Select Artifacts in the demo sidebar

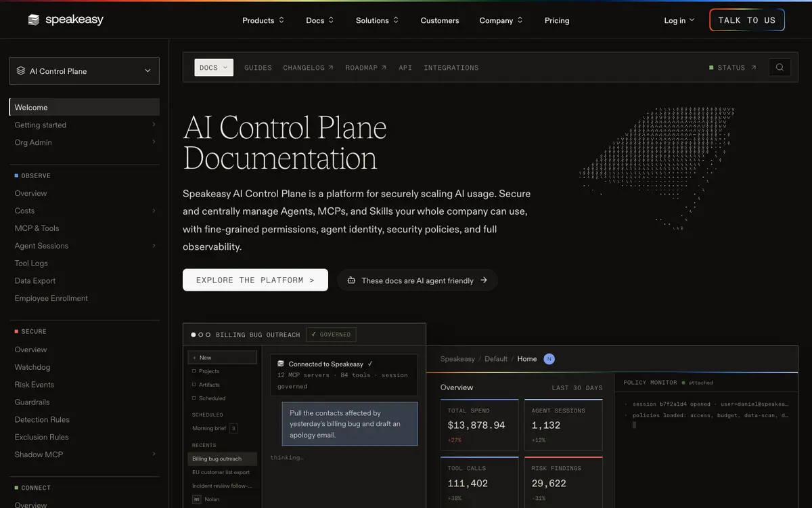point(206,385)
